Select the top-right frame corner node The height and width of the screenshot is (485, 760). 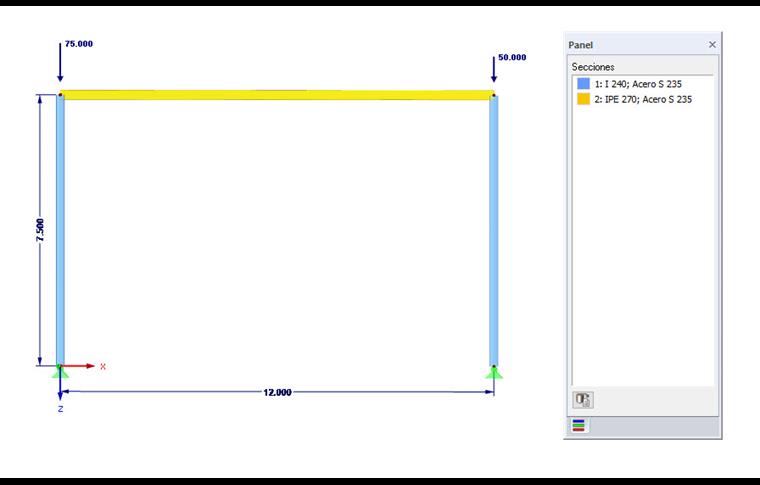pyautogui.click(x=493, y=95)
